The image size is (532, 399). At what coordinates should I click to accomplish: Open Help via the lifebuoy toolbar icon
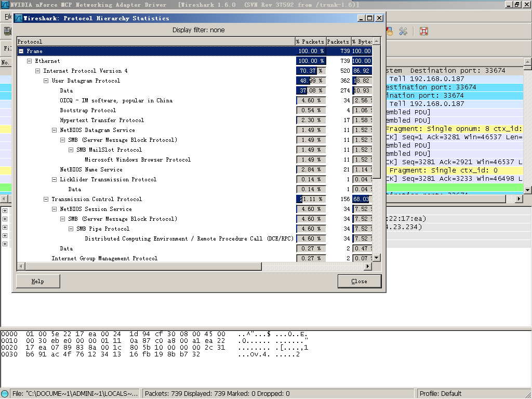pos(424,32)
